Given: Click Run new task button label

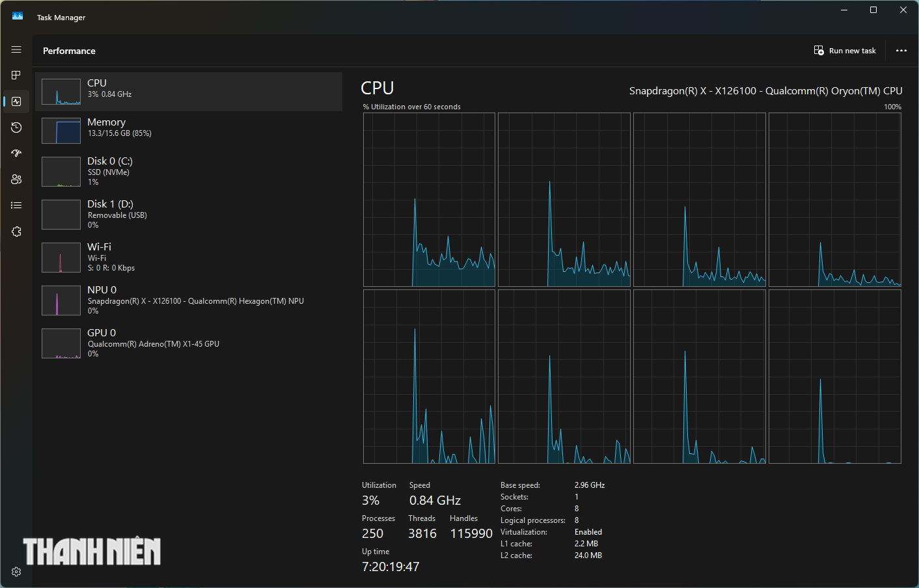Looking at the screenshot, I should [x=853, y=51].
